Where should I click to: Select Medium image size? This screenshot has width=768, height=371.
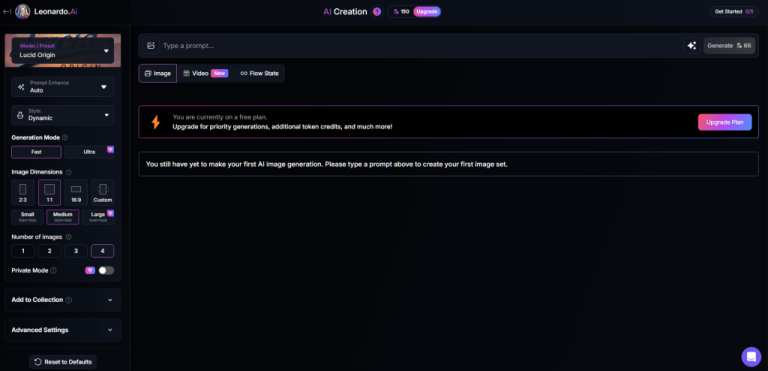coord(63,217)
